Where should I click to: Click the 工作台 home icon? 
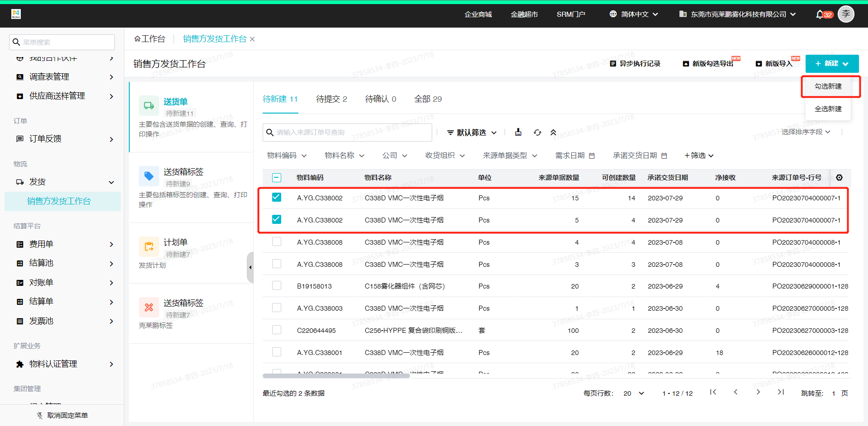point(137,39)
